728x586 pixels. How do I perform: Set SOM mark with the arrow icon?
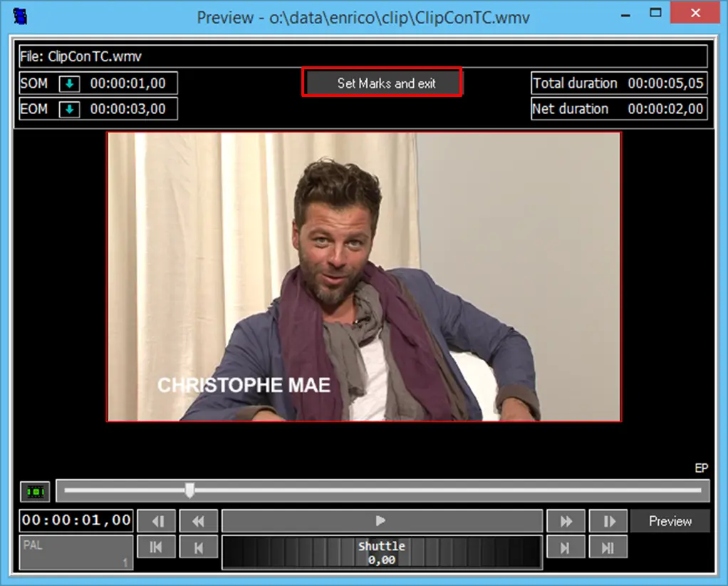pos(69,83)
